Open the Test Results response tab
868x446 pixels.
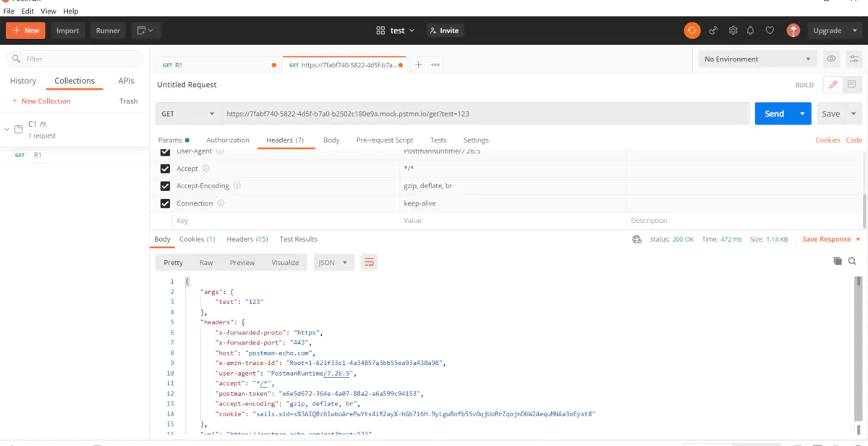(x=298, y=239)
